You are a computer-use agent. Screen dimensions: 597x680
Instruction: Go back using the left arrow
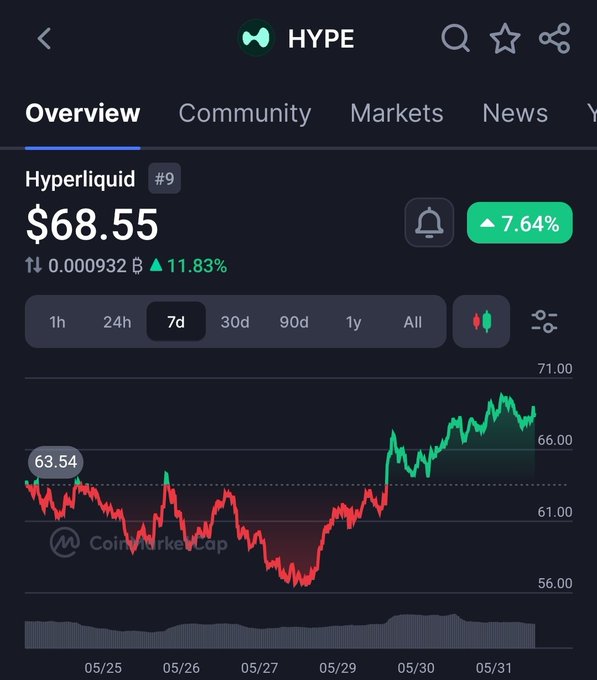pyautogui.click(x=44, y=39)
